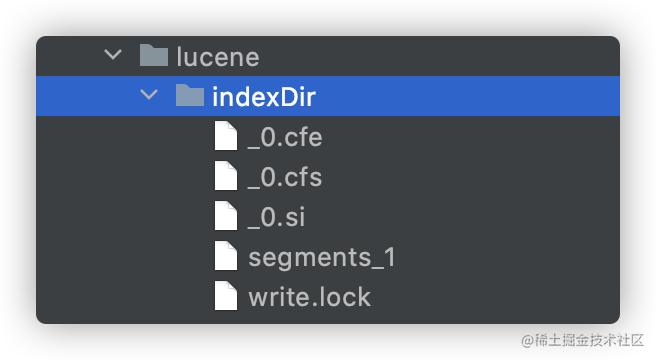Select the _0.si file name
Screen dimensions: 656x360
[276, 217]
